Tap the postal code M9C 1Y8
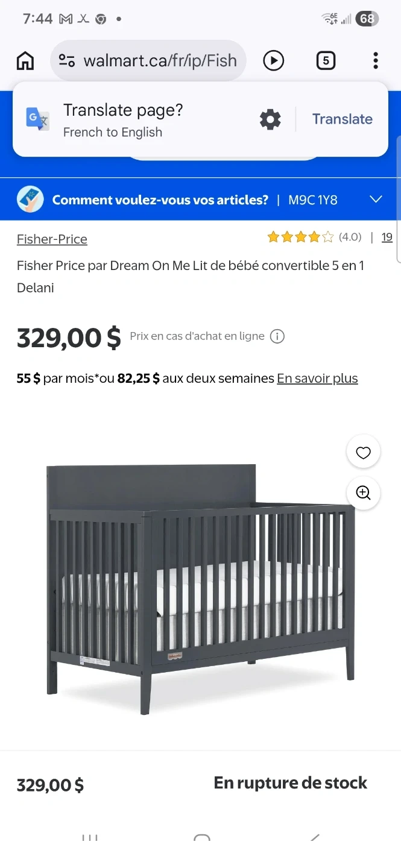401x868 pixels. (x=312, y=200)
